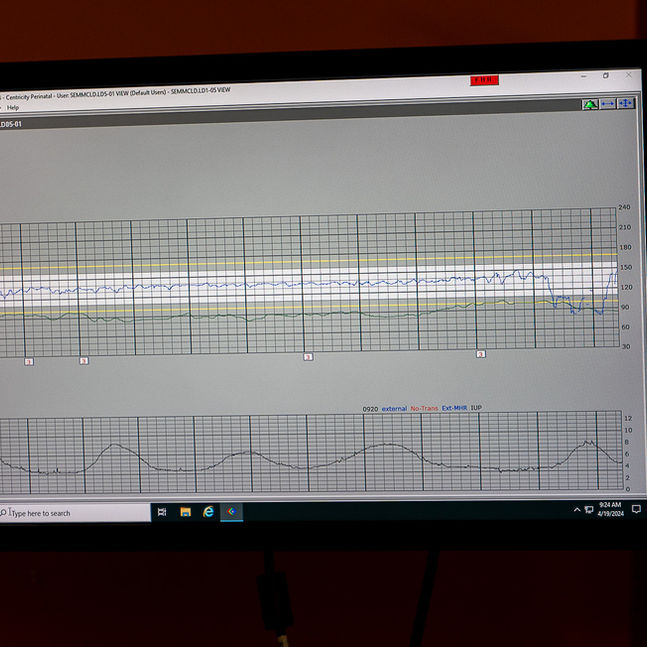
Task: Click the 'Ext-MHR' label
Action: click(x=454, y=408)
